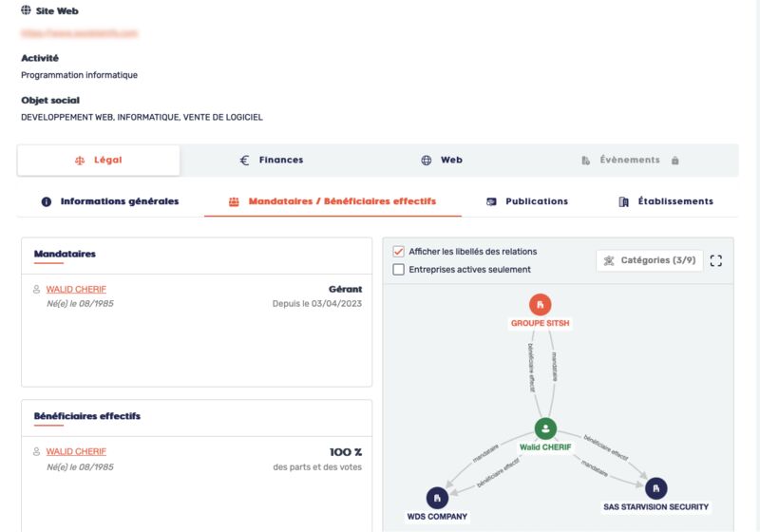This screenshot has height=532, width=760.
Task: Click the Gérant role text
Action: click(345, 289)
